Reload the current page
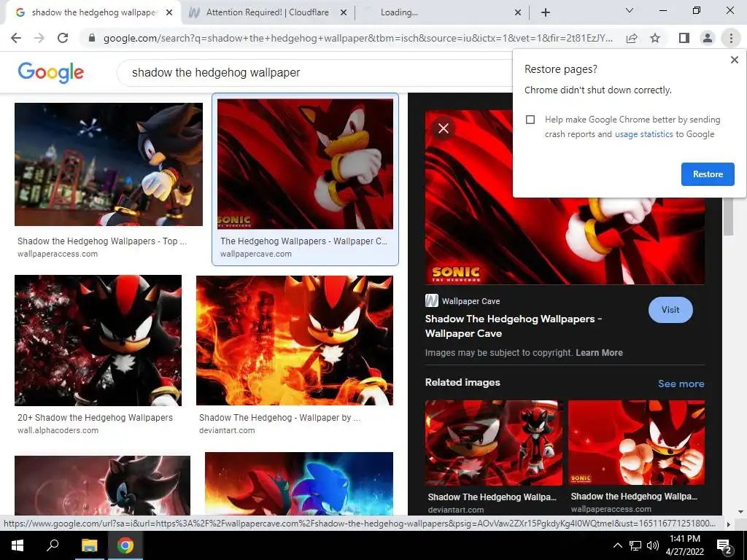747x560 pixels. point(63,38)
